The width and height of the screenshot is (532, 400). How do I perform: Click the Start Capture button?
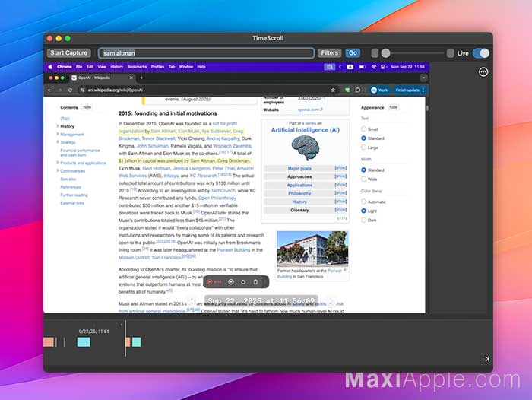coord(69,53)
